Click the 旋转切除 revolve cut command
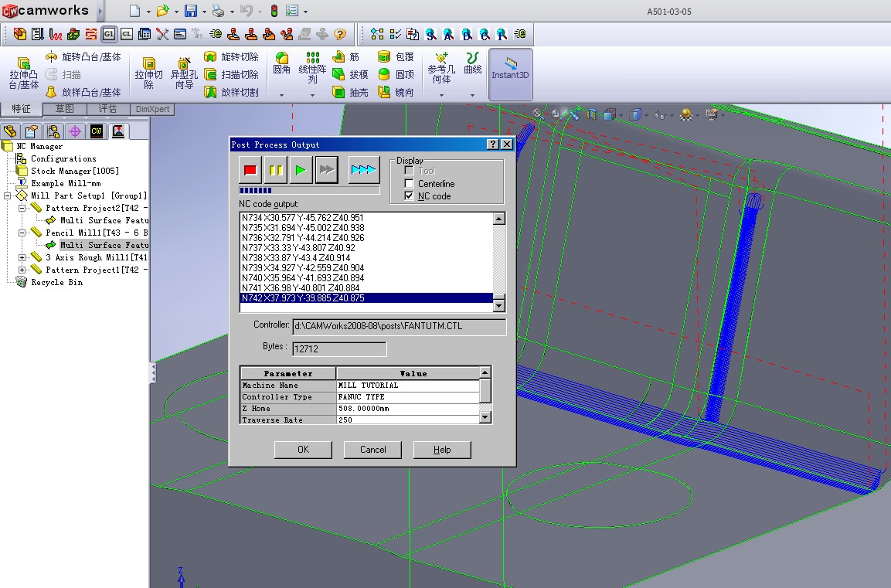Viewport: 891px width, 588px height. click(232, 57)
